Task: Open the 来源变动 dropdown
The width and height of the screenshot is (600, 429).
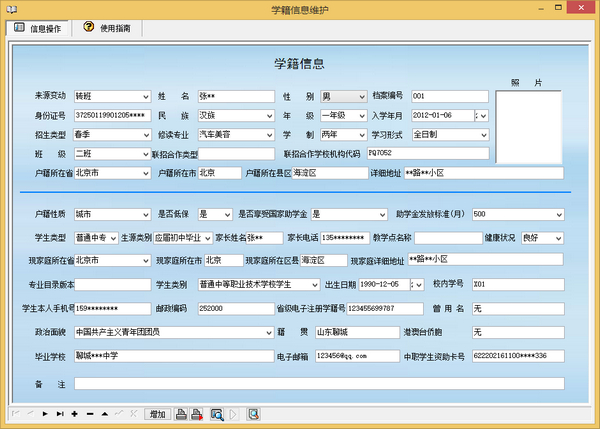Action: [146, 97]
